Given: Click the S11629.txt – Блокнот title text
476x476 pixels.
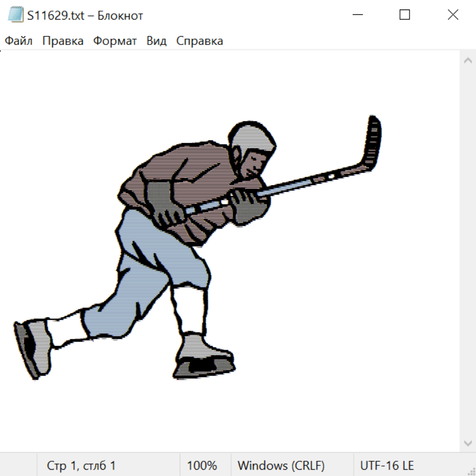Looking at the screenshot, I should coord(85,16).
